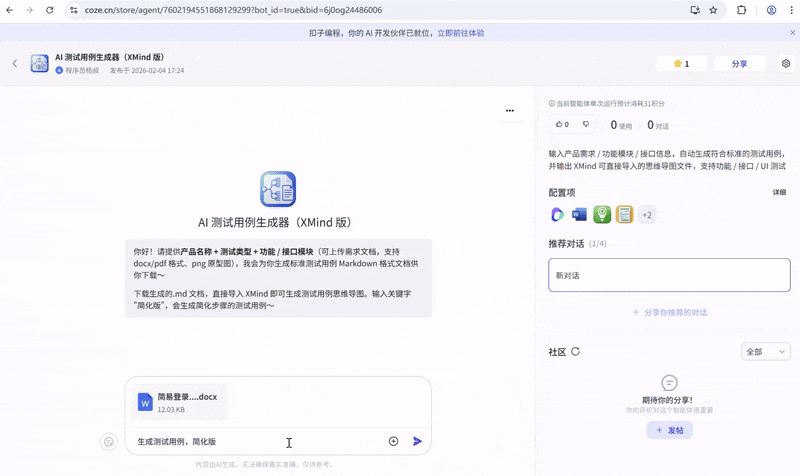Select the 新对话 recommended conversation
800x476 pixels.
click(669, 275)
